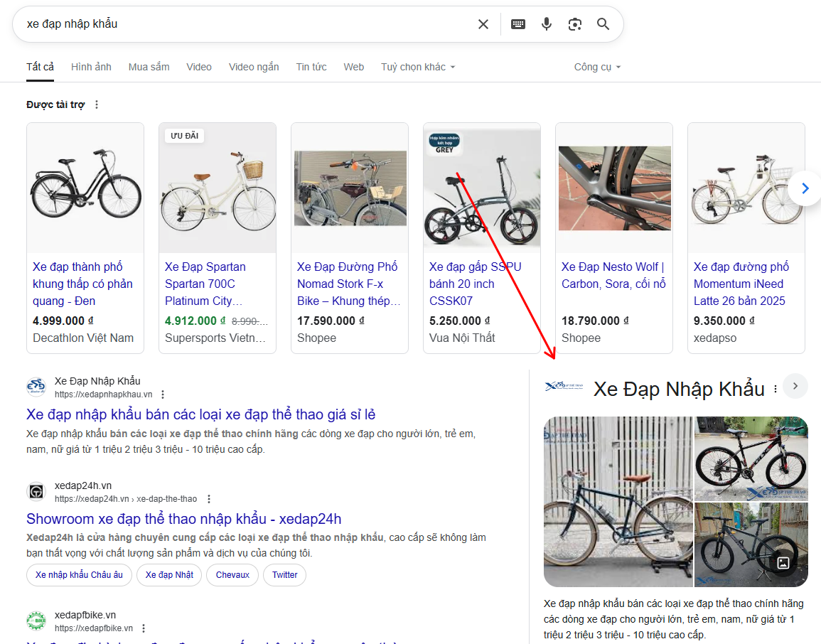The image size is (821, 644).
Task: Open options for xedapfbike.vn result
Action: pos(144,628)
